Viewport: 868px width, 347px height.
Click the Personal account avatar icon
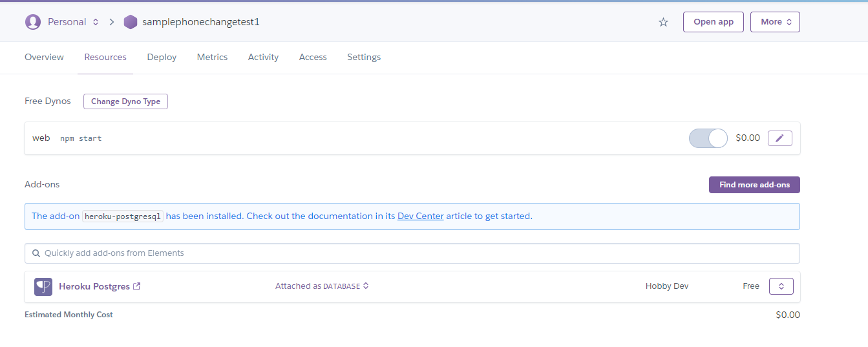tap(32, 22)
